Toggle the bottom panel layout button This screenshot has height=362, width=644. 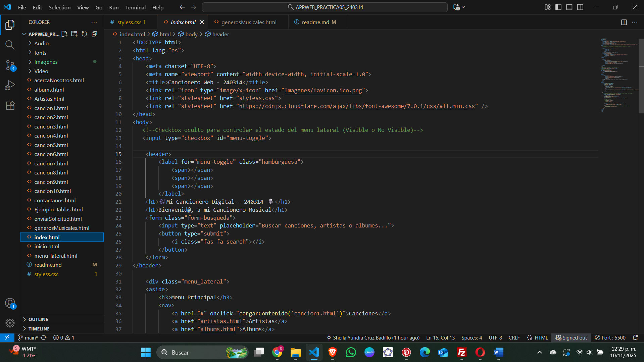(x=569, y=7)
